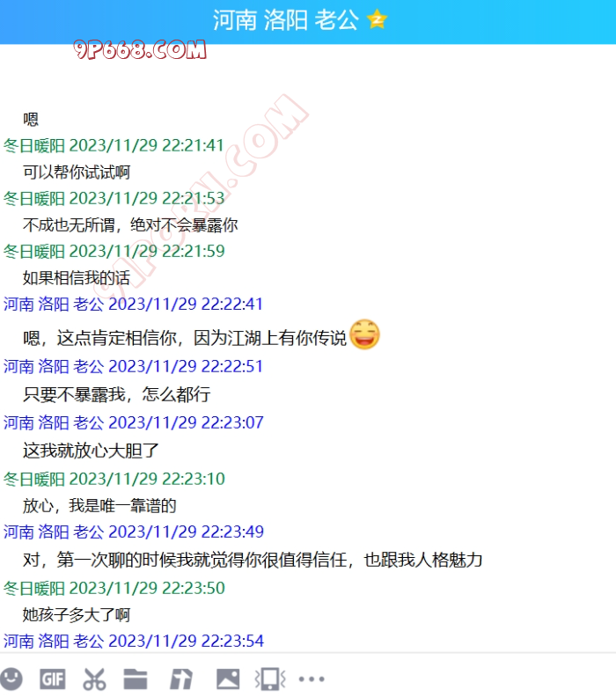Viewport: 616px width, 697px height.
Task: Click the icon right of the folder
Action: point(181,679)
